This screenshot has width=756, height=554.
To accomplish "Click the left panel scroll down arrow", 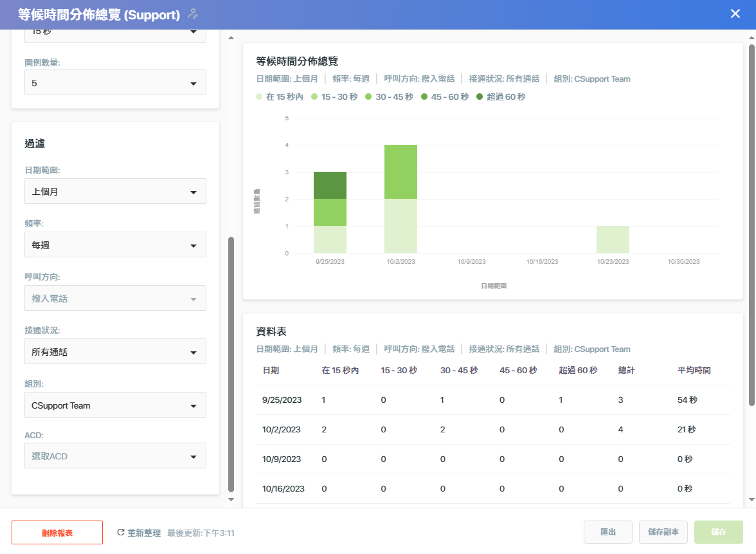I will [231, 500].
